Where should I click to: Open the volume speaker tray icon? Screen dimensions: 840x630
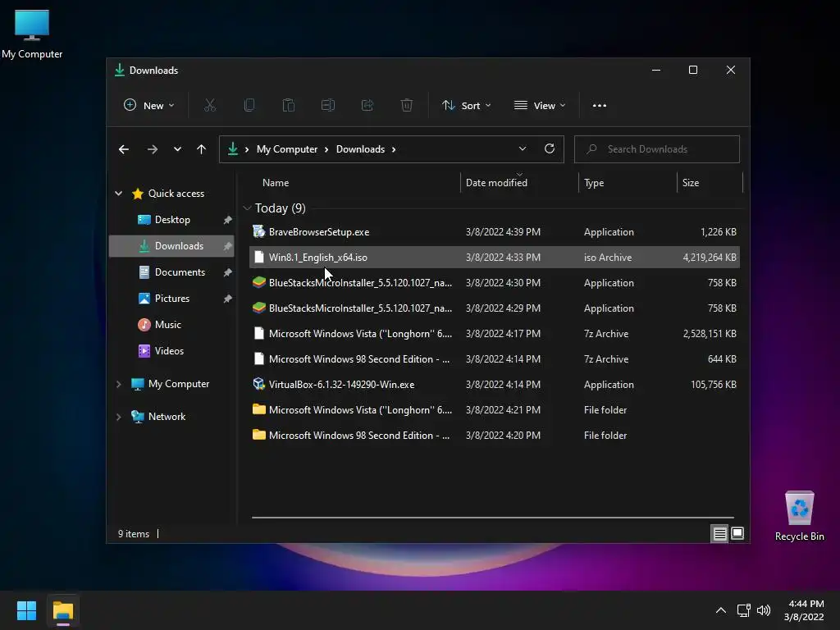pyautogui.click(x=764, y=610)
